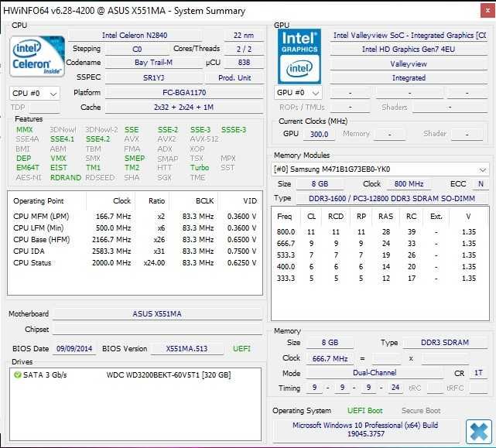Click Microsoft Windows 10 Professional build field
Image resolution: width=496 pixels, height=448 pixels.
(365, 429)
